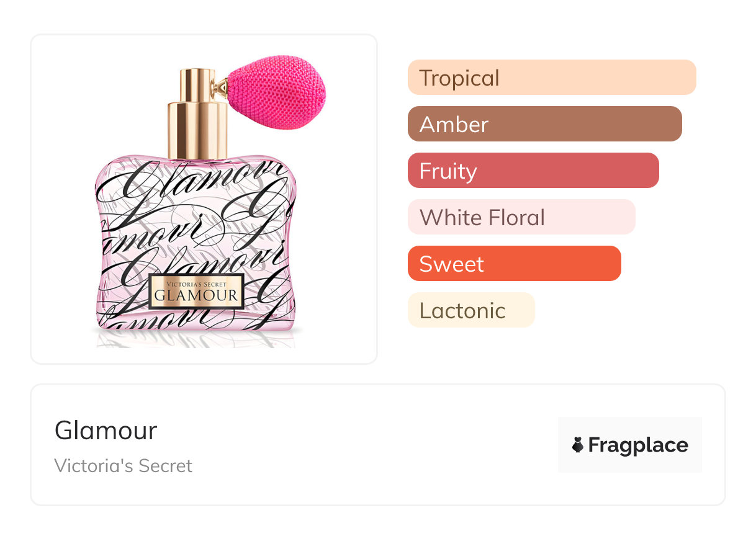This screenshot has width=756, height=536.
Task: Select the Lactonic accord bar
Action: pyautogui.click(x=471, y=310)
